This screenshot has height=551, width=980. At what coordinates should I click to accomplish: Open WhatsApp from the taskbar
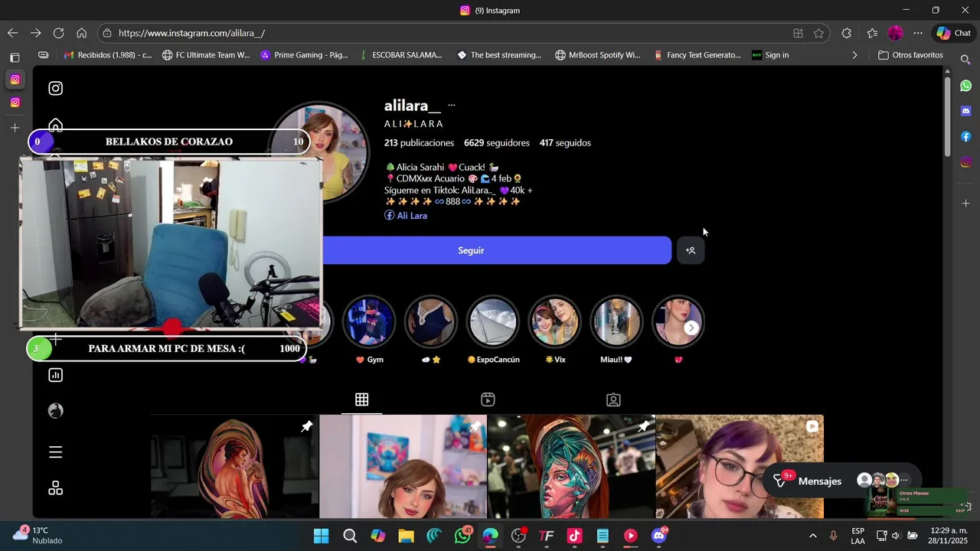[x=463, y=536]
